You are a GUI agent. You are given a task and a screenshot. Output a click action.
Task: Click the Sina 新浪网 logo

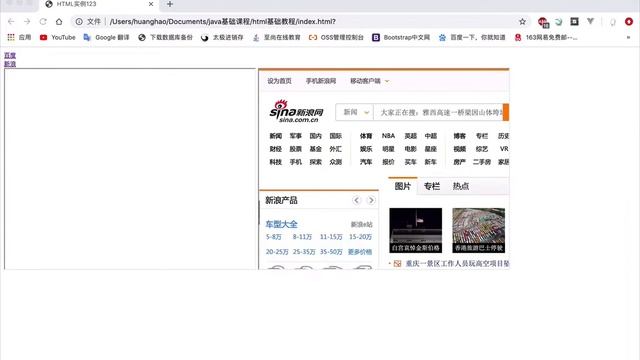coord(296,111)
